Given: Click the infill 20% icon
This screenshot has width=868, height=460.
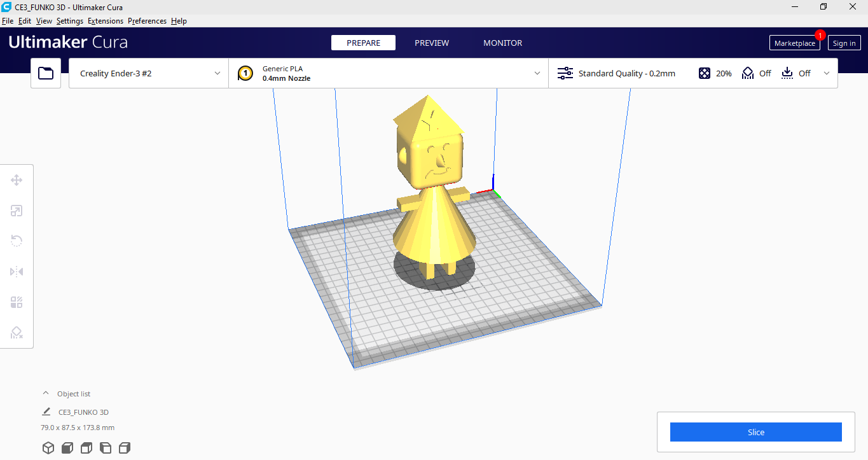Looking at the screenshot, I should click(x=705, y=73).
